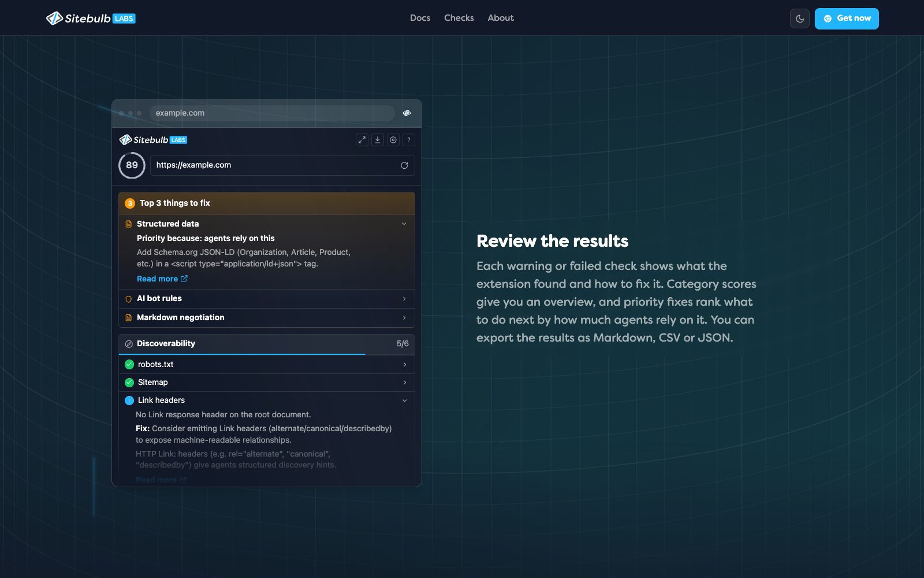Image resolution: width=924 pixels, height=578 pixels.
Task: Click the AI bot rules shield icon
Action: coord(129,299)
